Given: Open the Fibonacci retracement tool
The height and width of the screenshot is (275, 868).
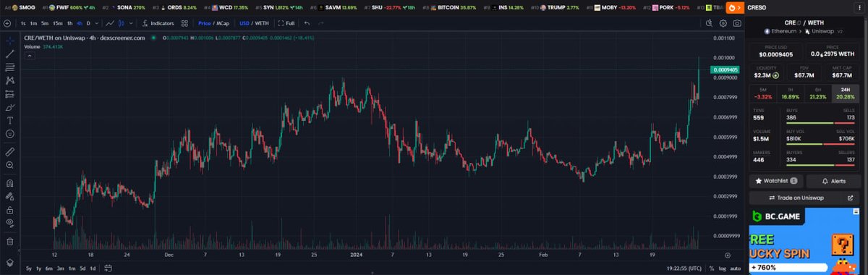Looking at the screenshot, I should (10, 67).
